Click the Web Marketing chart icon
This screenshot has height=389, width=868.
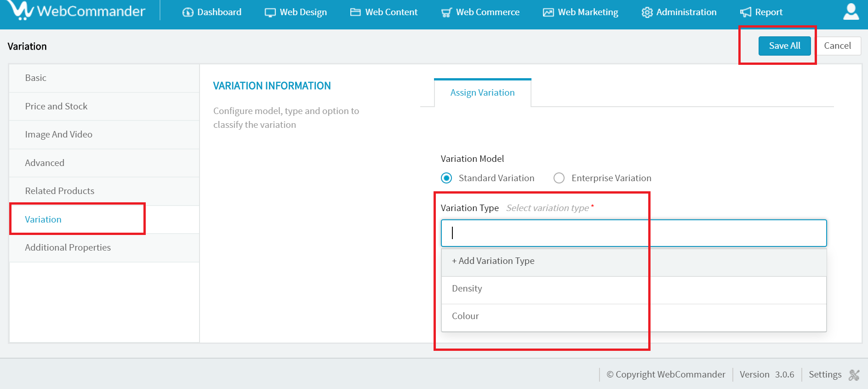[548, 12]
